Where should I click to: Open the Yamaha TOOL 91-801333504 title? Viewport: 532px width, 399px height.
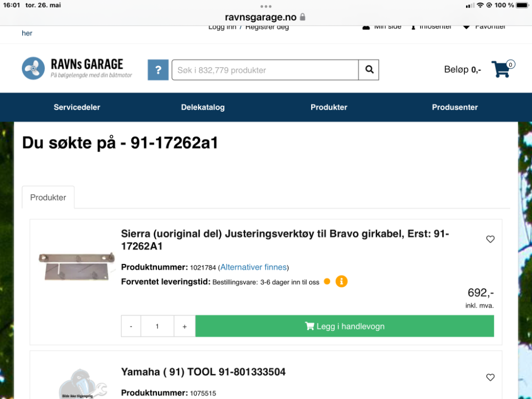click(203, 372)
